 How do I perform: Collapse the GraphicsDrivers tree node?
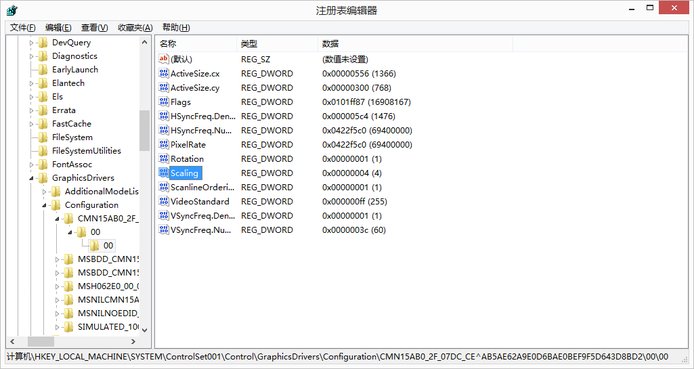coord(31,178)
